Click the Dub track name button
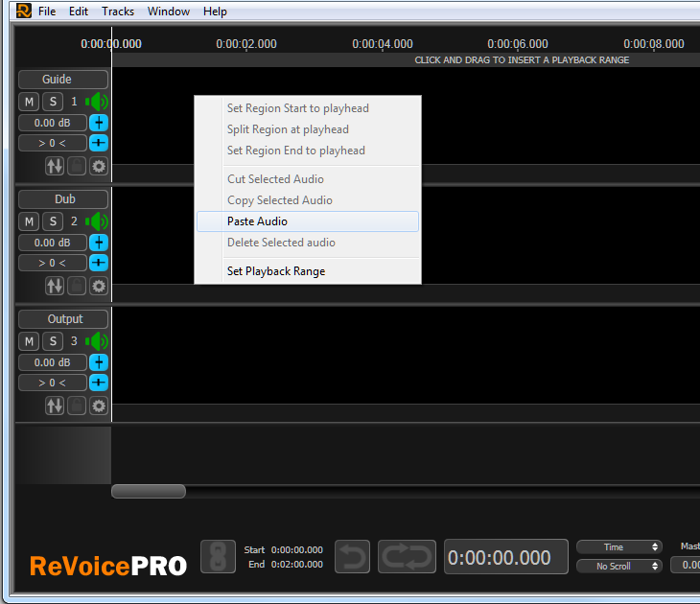700x604 pixels. tap(63, 199)
